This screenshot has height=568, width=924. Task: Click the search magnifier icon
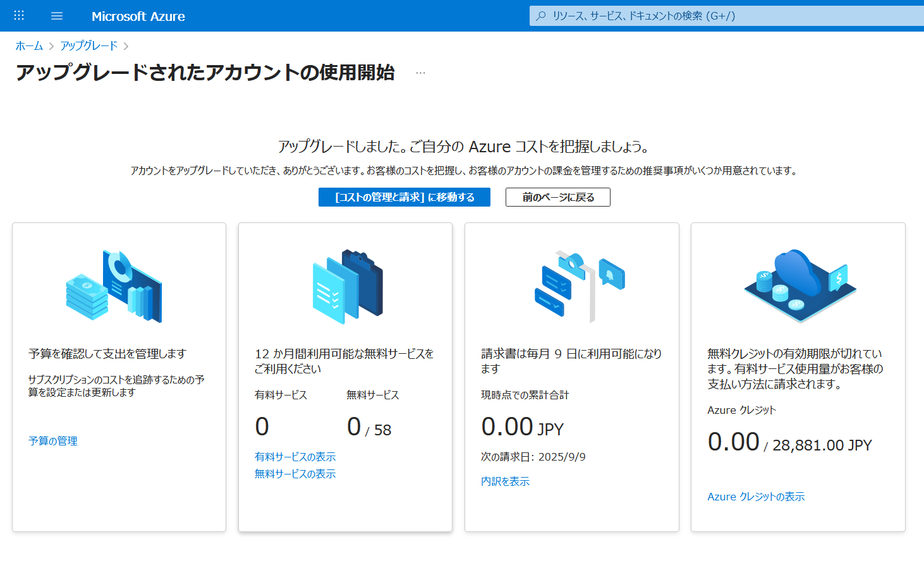[x=541, y=16]
